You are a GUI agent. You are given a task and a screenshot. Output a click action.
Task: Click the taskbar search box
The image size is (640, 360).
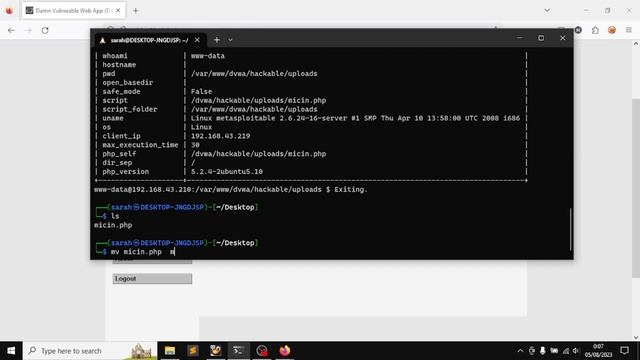coord(90,351)
